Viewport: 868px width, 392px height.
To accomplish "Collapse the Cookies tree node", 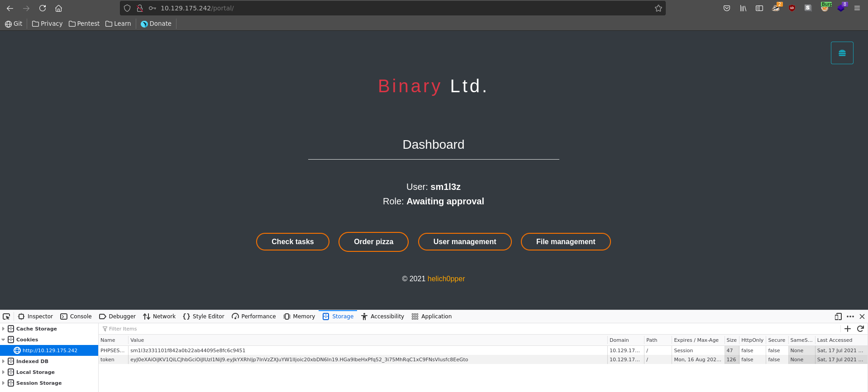I will 4,340.
